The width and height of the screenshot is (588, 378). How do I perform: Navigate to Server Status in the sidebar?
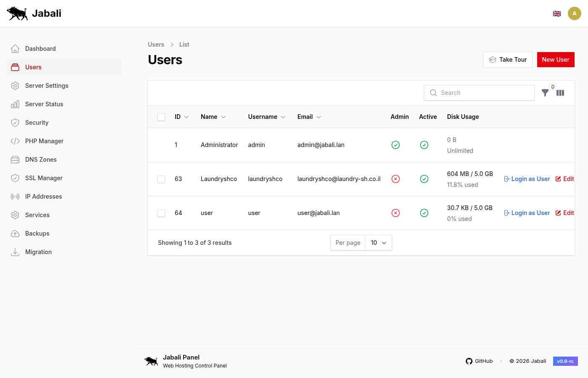click(x=43, y=104)
